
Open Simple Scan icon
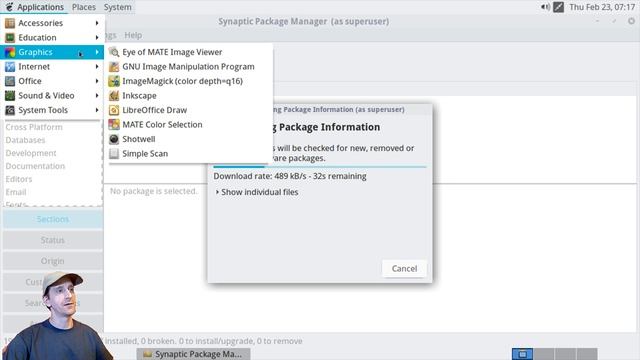[x=114, y=153]
